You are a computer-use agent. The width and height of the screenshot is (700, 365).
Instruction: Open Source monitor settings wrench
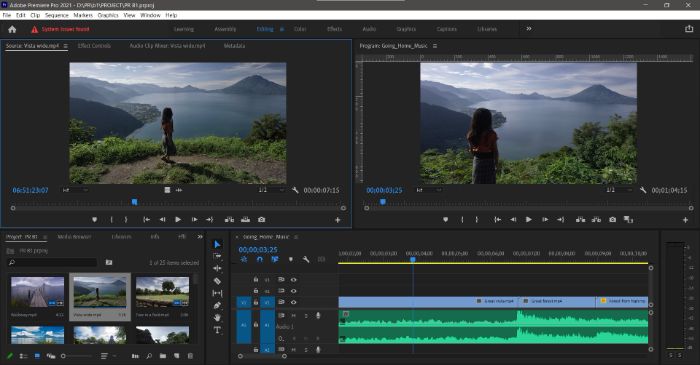tap(295, 190)
